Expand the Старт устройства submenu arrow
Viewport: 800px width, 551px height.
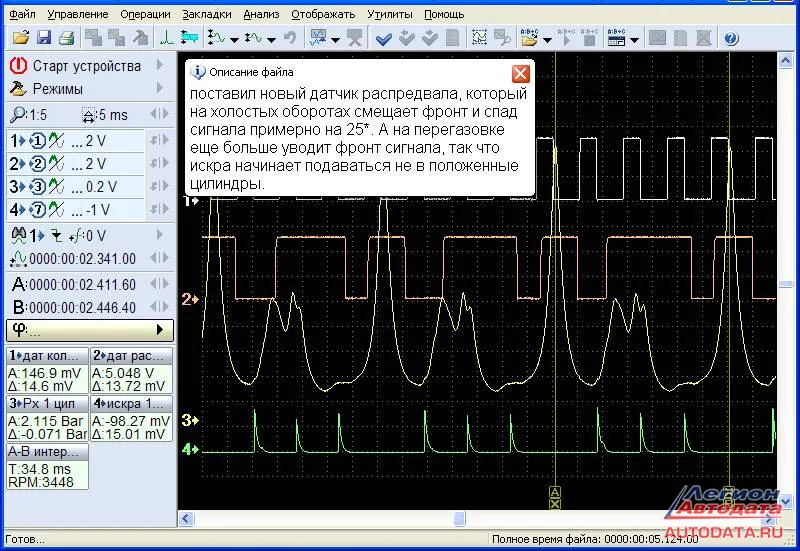point(160,66)
